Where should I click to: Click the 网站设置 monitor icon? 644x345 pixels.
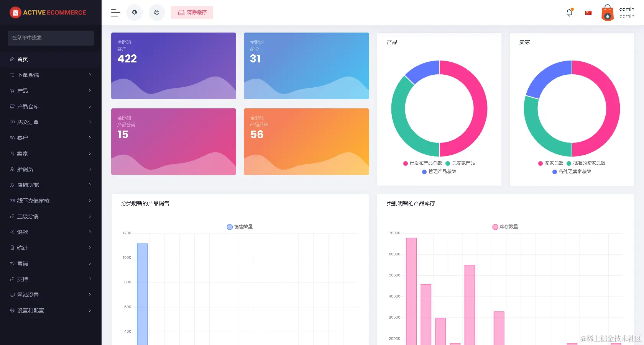point(12,295)
